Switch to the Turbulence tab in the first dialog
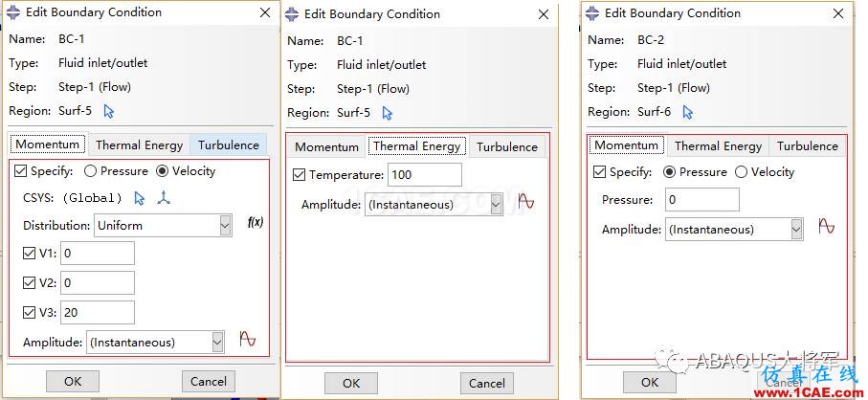Image resolution: width=868 pixels, height=400 pixels. click(229, 145)
